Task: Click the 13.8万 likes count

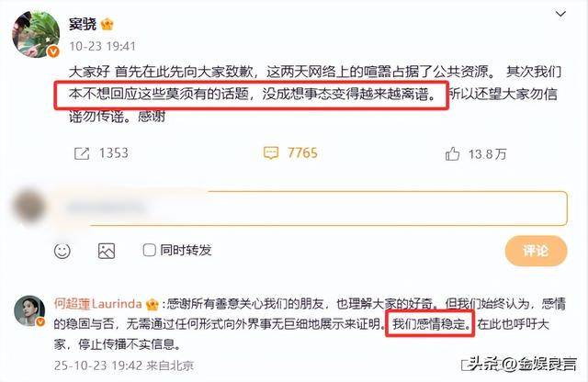Action: coord(487,154)
